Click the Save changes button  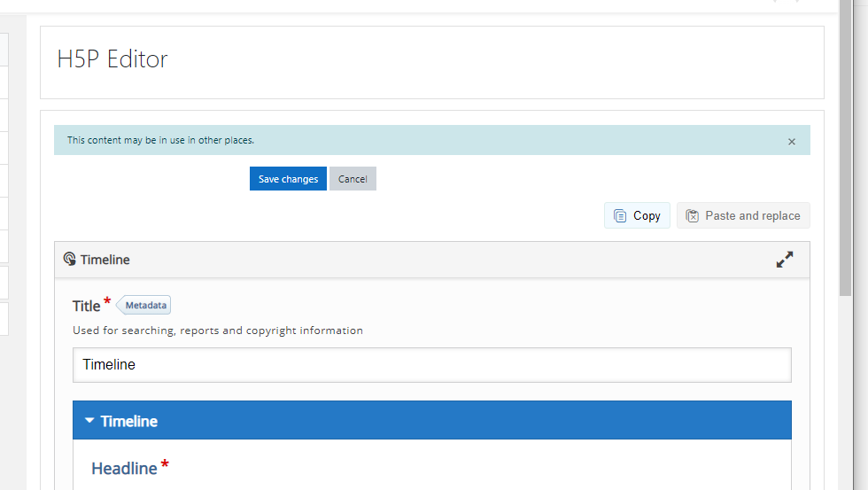tap(288, 179)
